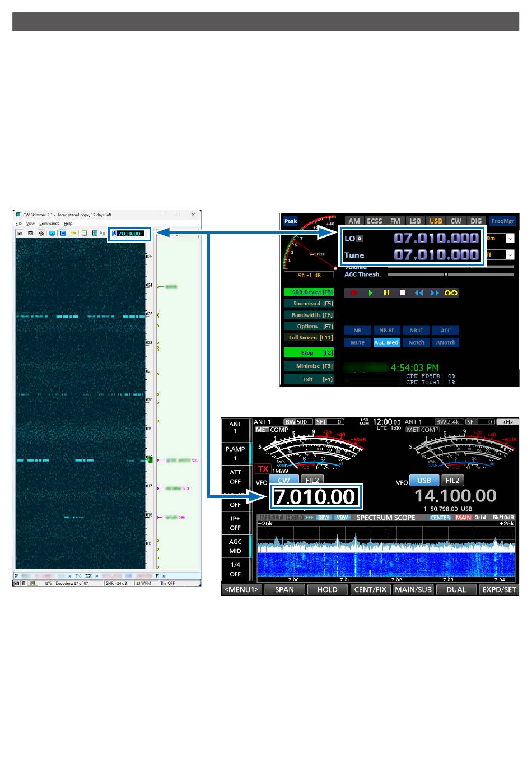The height and width of the screenshot is (777, 532).
Task: Open the dropdown beside the Tune frequency
Action: coord(510,255)
